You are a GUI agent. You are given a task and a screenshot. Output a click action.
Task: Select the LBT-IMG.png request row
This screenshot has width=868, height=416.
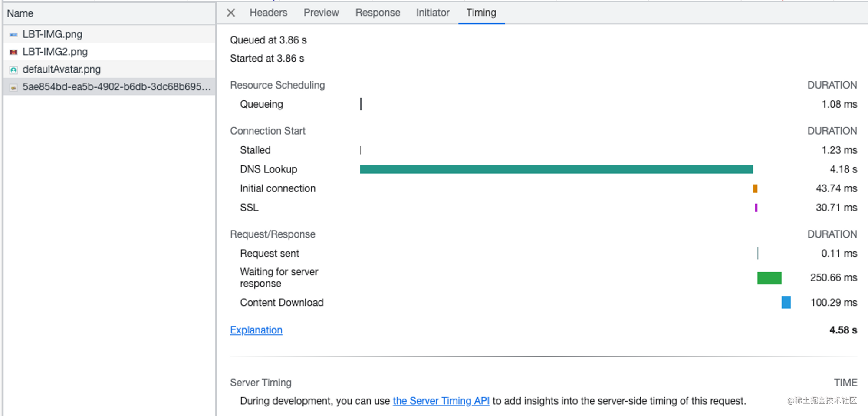[109, 34]
